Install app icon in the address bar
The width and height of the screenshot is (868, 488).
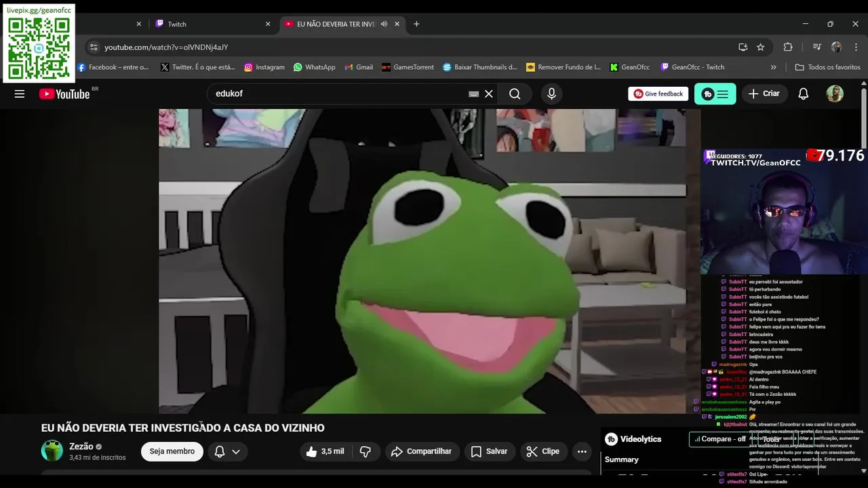(743, 47)
